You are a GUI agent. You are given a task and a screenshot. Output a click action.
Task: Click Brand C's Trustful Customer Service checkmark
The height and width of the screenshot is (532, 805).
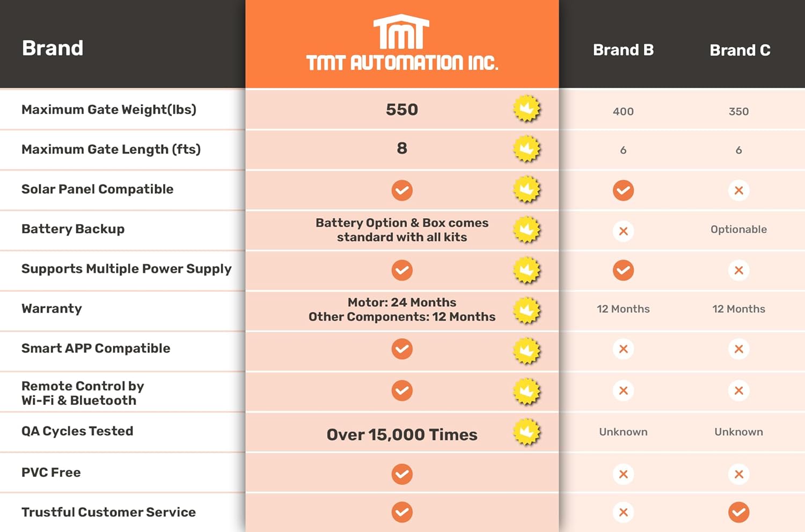(x=738, y=512)
